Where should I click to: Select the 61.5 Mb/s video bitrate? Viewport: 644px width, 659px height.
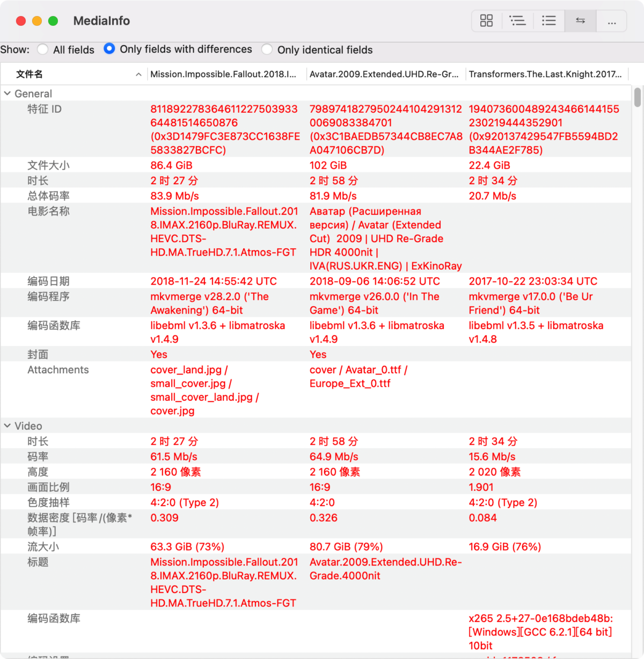(174, 457)
